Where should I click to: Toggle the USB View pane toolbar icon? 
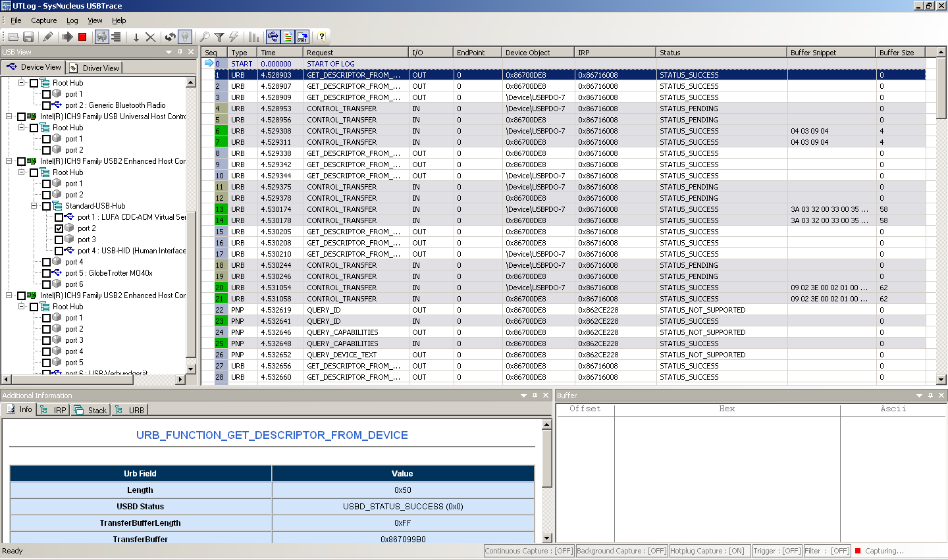coord(273,37)
